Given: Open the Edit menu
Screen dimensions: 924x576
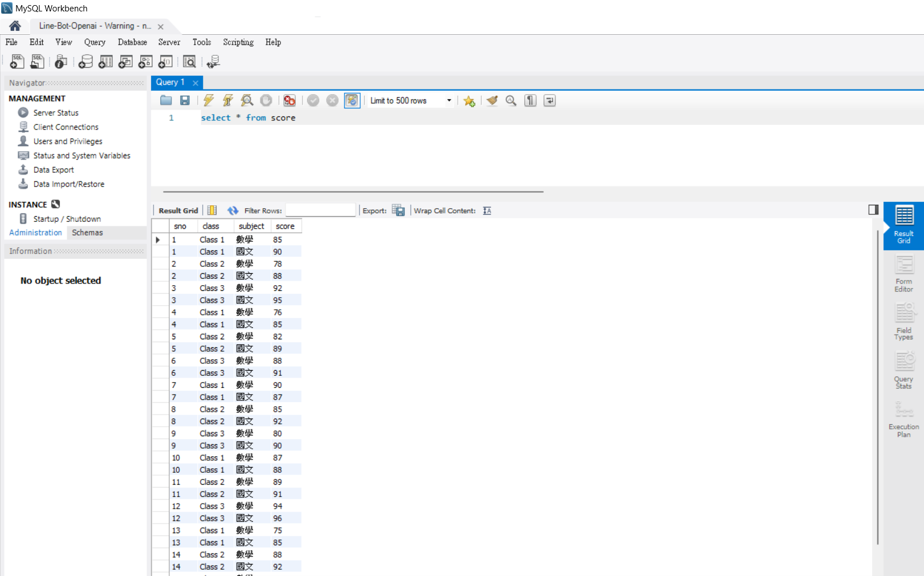Looking at the screenshot, I should click(36, 42).
